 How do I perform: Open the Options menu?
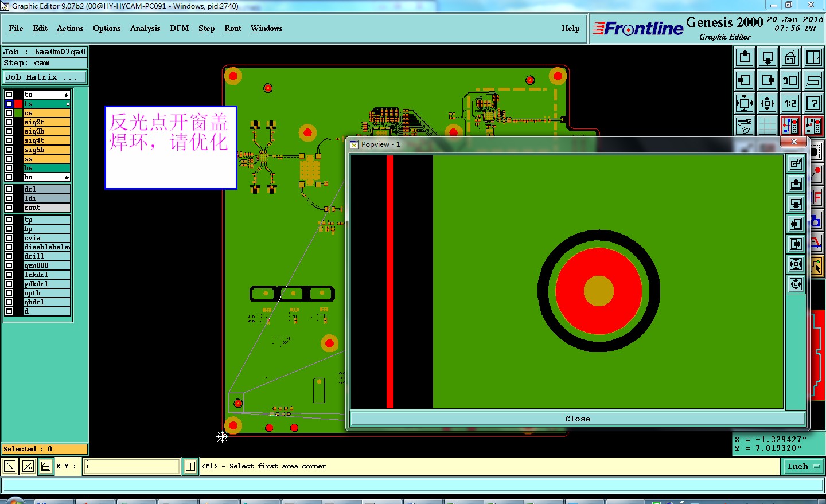click(x=107, y=28)
